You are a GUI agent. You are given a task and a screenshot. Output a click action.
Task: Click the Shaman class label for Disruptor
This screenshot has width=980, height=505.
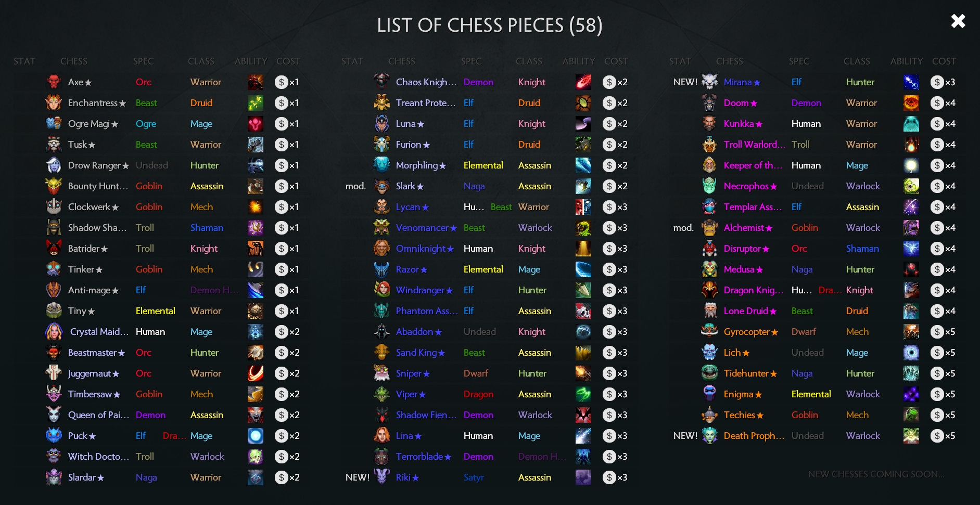tap(862, 249)
